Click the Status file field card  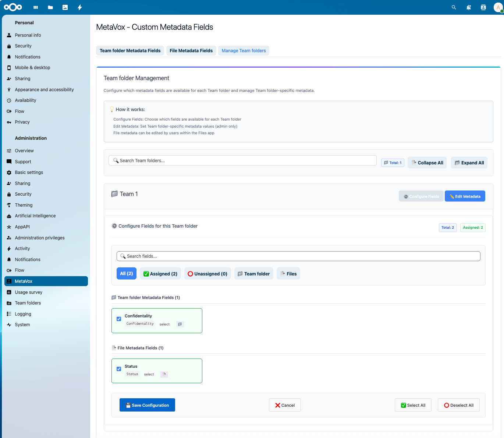[x=157, y=371]
